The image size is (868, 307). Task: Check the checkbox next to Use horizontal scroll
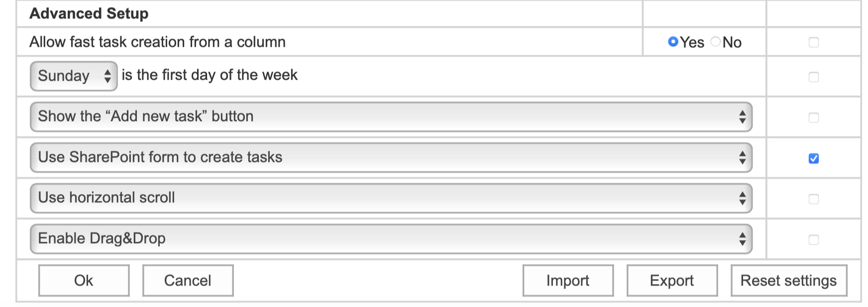pos(814,199)
